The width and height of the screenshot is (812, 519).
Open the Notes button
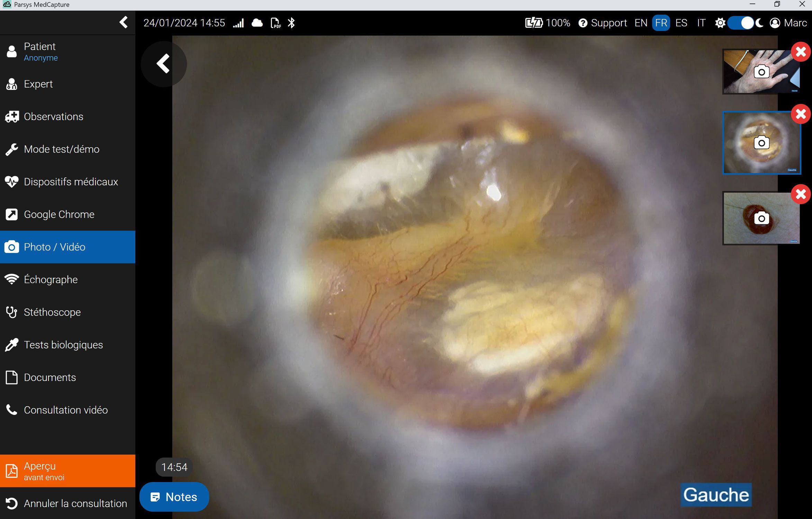174,497
